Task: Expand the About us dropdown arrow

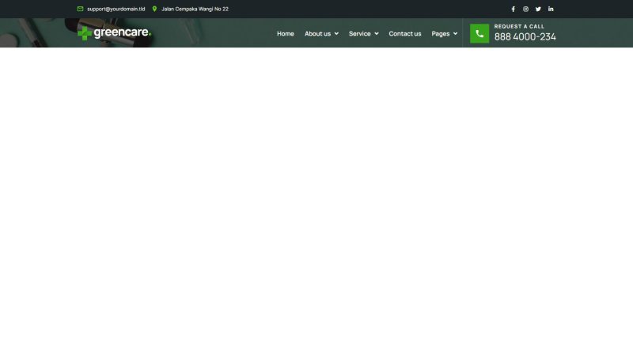Action: click(x=336, y=34)
